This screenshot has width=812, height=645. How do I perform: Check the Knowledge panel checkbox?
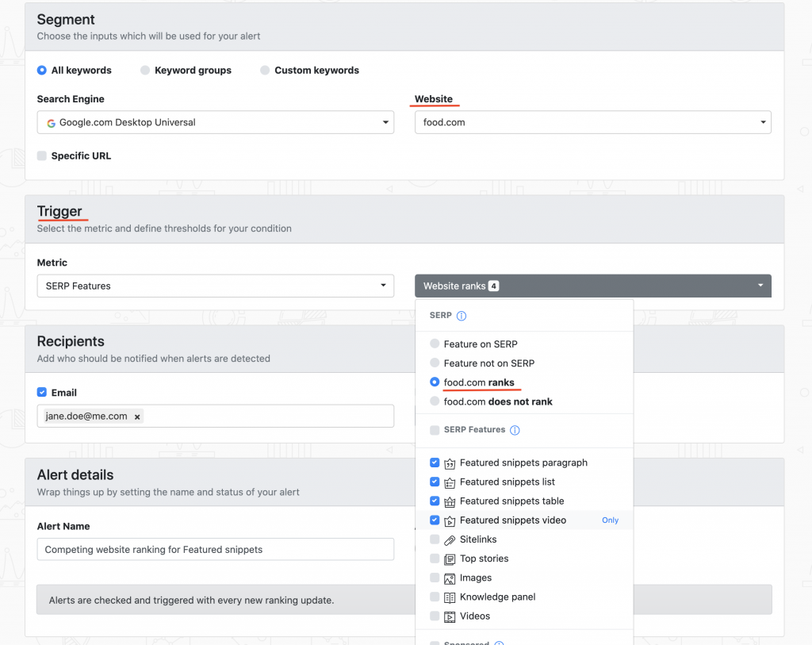click(435, 597)
